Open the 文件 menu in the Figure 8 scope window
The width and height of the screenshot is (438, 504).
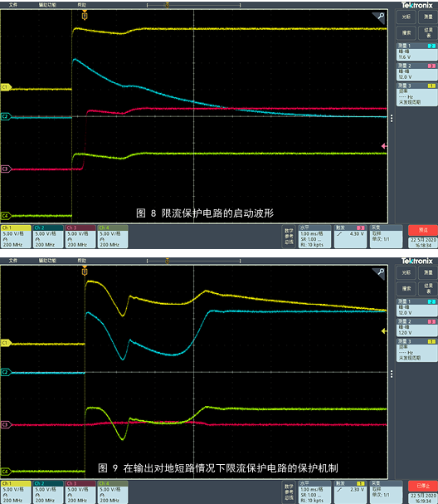12,5
